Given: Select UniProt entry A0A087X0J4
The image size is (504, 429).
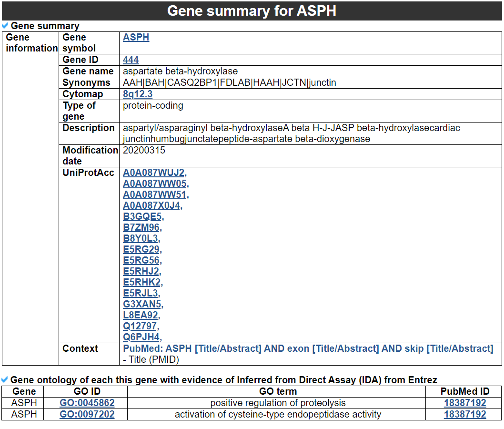Looking at the screenshot, I should [151, 205].
